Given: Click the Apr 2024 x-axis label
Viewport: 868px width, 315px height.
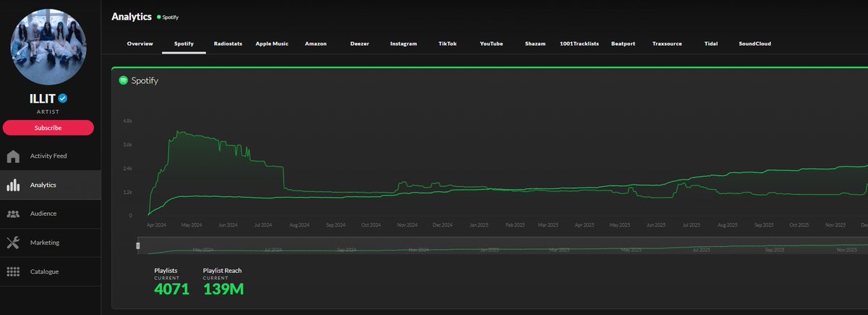Looking at the screenshot, I should click(156, 225).
